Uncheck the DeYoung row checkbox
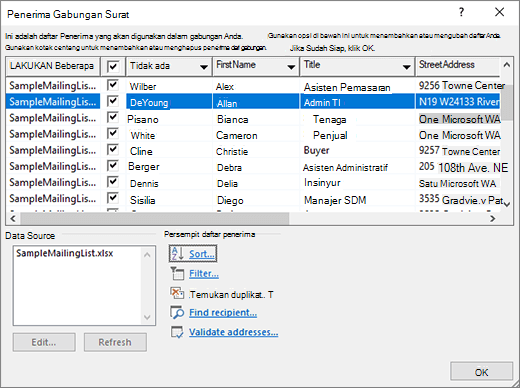This screenshot has width=520, height=388. (113, 101)
